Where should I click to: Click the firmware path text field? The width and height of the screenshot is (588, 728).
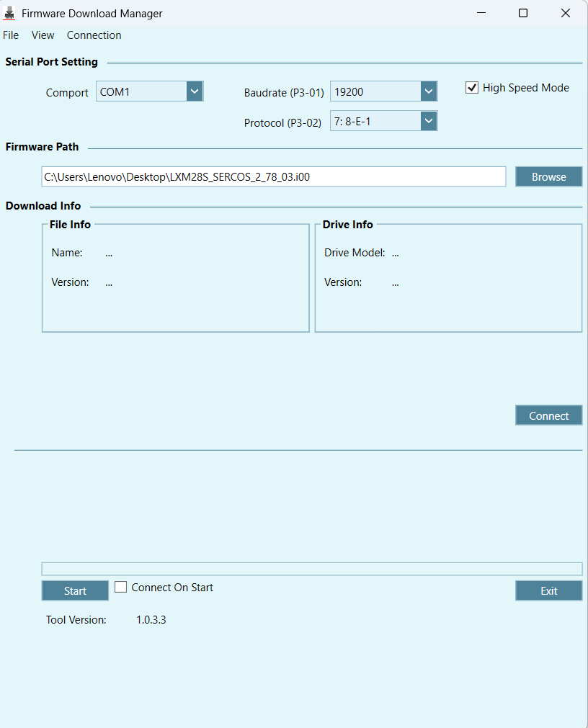pos(274,176)
